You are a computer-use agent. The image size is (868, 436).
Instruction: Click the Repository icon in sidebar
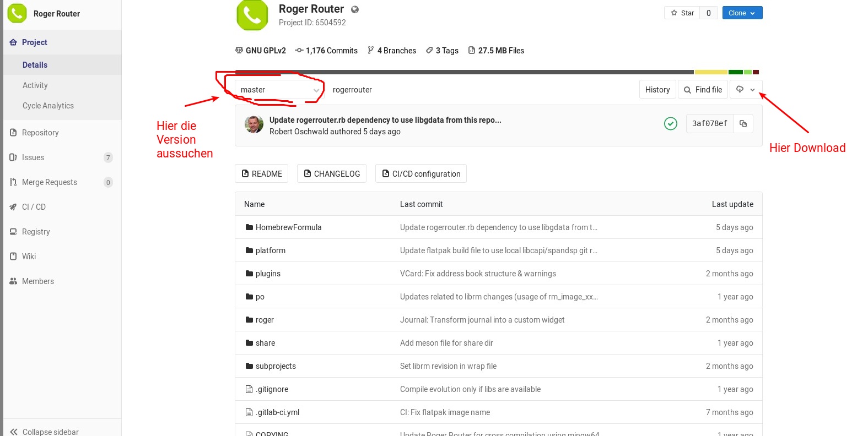click(x=13, y=133)
